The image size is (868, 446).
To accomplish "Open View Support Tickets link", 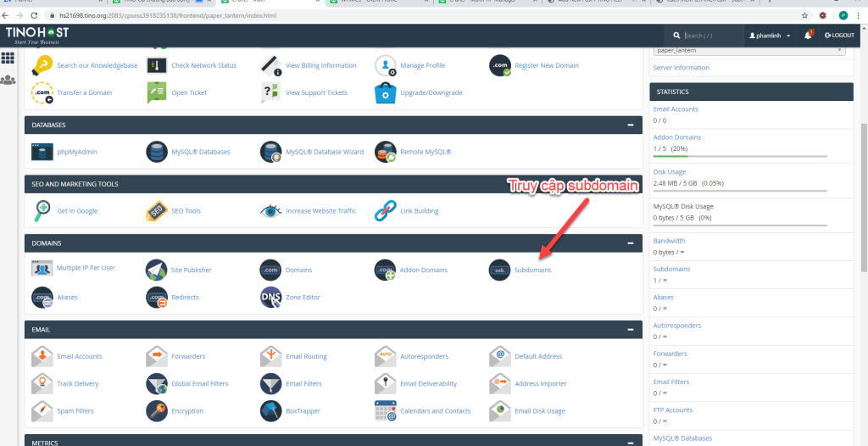I will tap(317, 92).
